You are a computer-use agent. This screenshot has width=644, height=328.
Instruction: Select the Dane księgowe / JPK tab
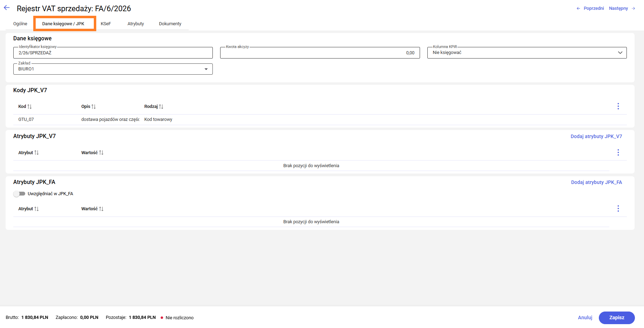click(63, 24)
